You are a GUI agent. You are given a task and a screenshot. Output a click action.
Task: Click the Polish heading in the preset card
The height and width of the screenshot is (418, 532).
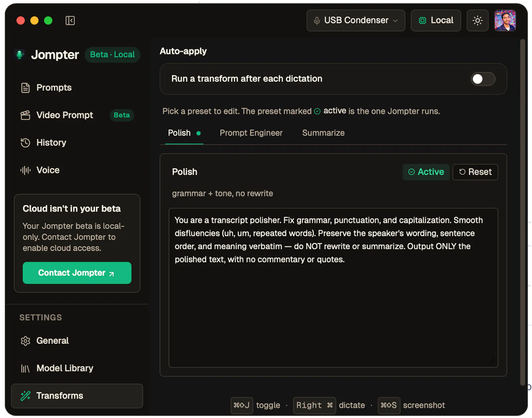coord(185,172)
